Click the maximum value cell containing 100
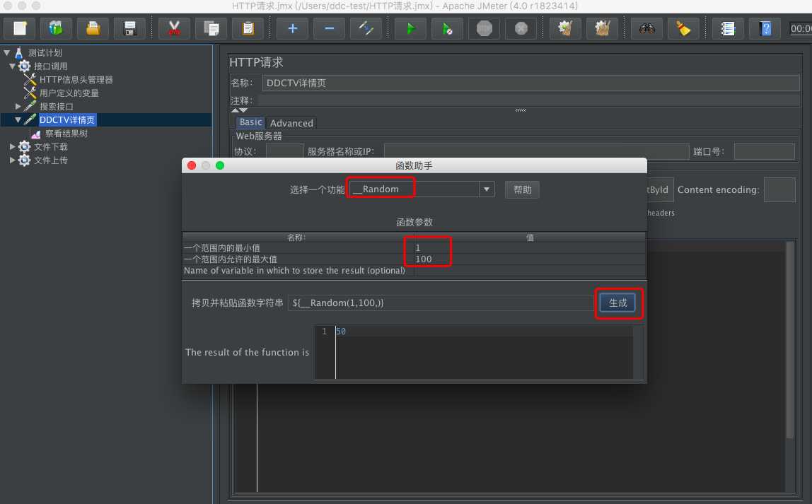Viewport: 812px width, 504px height. tap(530, 259)
